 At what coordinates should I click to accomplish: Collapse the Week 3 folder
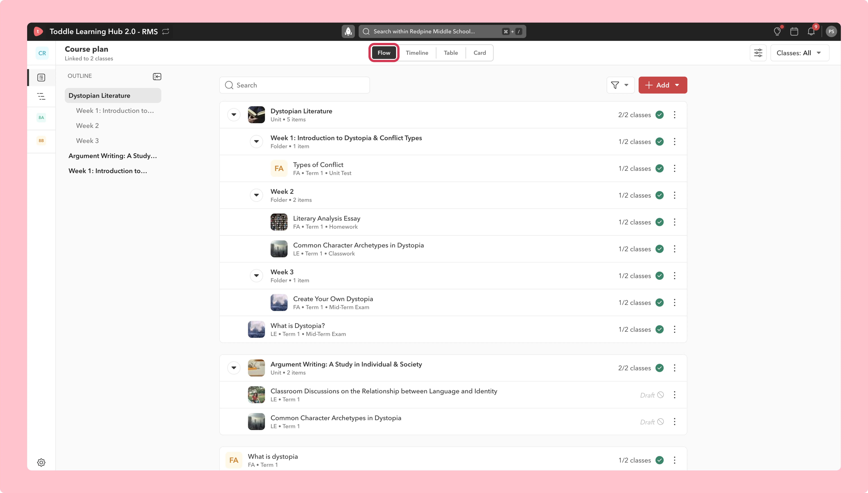[x=256, y=276]
